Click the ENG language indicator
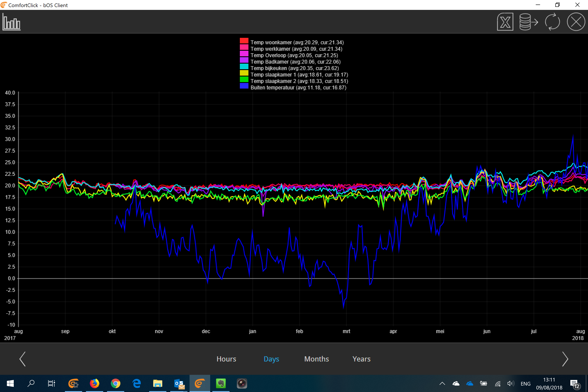This screenshot has width=588, height=392. [525, 383]
